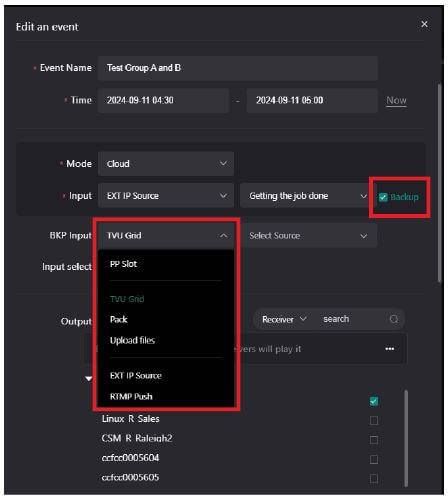Collapse the BKP Input TVU Grid dropdown
448x498 pixels.
tap(166, 236)
